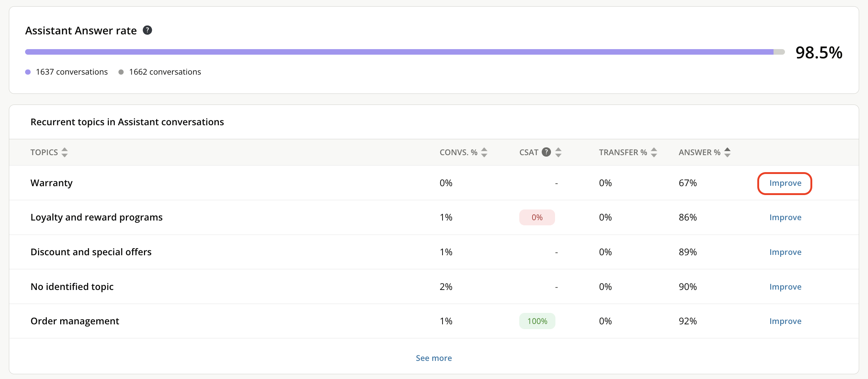The width and height of the screenshot is (868, 379).
Task: Sort by ANSWER % column arrows
Action: coord(727,152)
